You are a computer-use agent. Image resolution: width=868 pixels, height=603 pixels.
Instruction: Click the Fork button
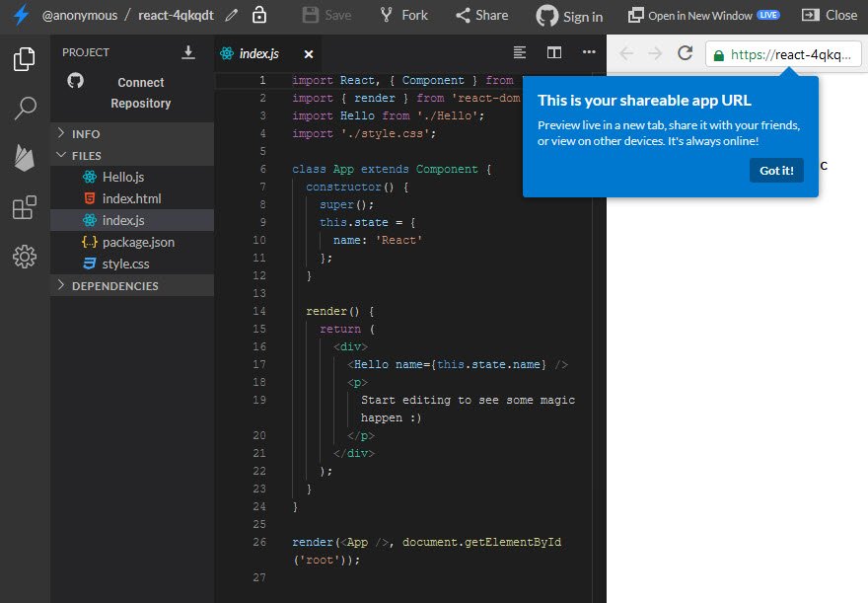(402, 15)
